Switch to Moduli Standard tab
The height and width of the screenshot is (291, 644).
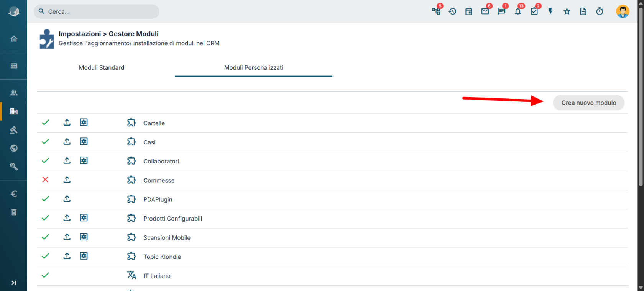102,68
